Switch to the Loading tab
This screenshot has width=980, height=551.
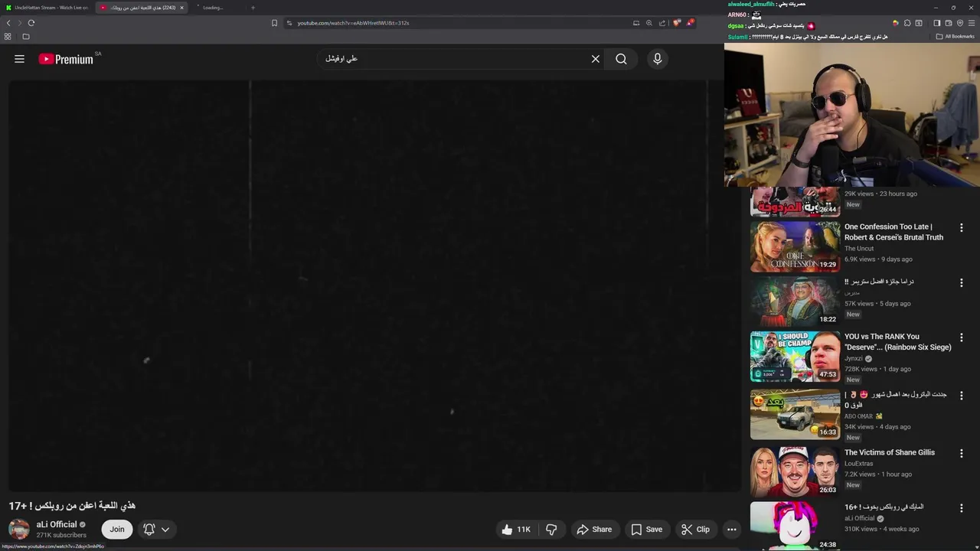pos(218,8)
